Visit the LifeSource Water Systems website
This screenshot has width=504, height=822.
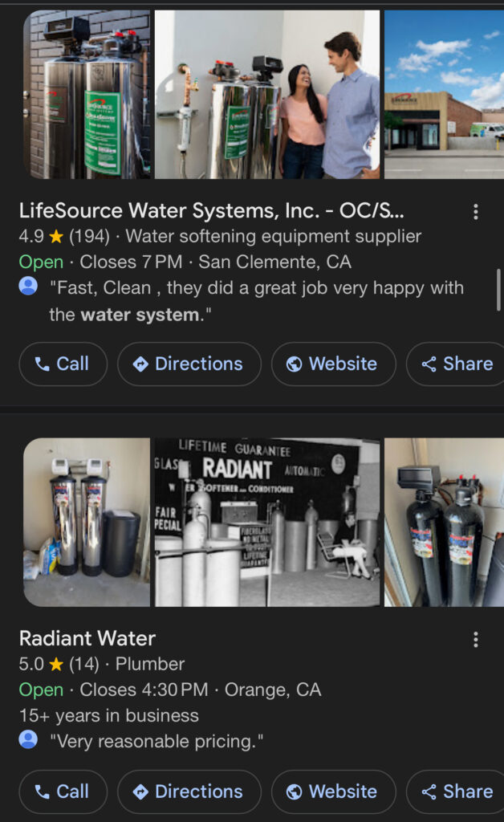[333, 364]
